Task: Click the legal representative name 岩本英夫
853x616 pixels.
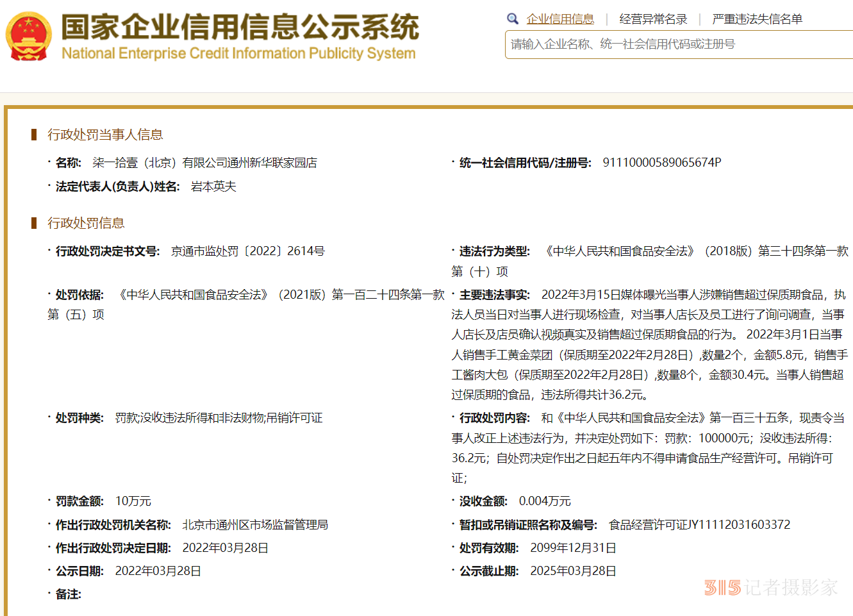Action: click(213, 187)
